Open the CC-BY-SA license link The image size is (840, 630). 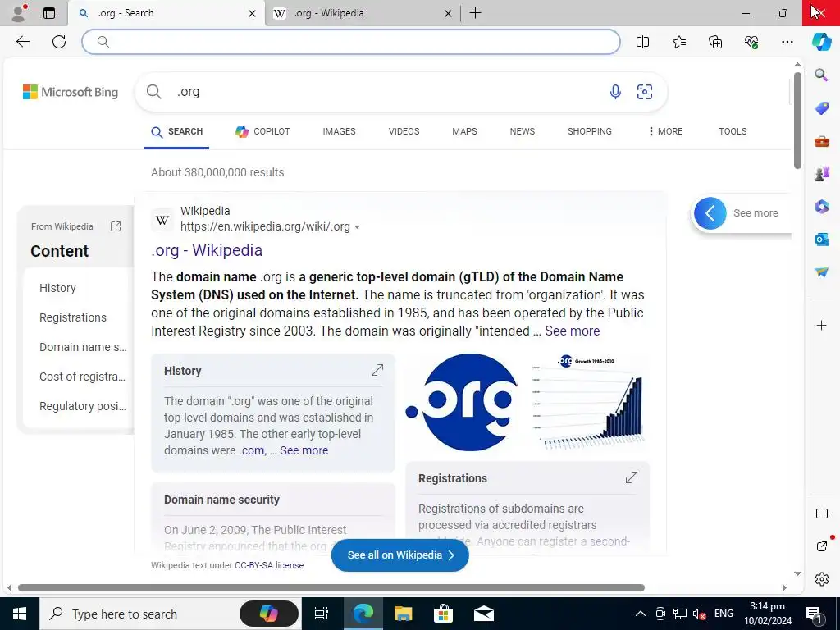tap(269, 565)
